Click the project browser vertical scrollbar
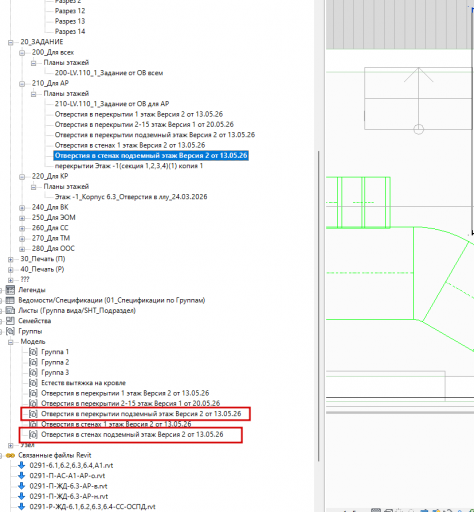The image size is (474, 512). click(x=319, y=306)
